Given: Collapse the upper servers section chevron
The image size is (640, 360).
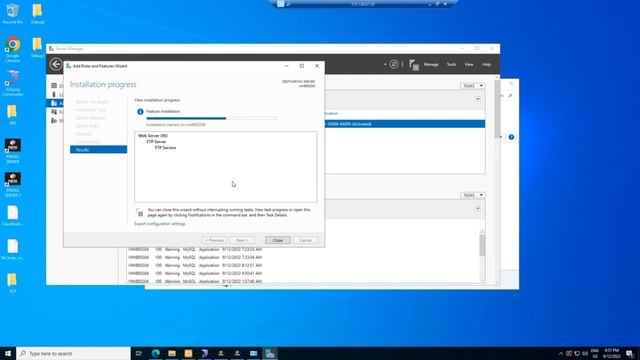Looking at the screenshot, I should (478, 99).
